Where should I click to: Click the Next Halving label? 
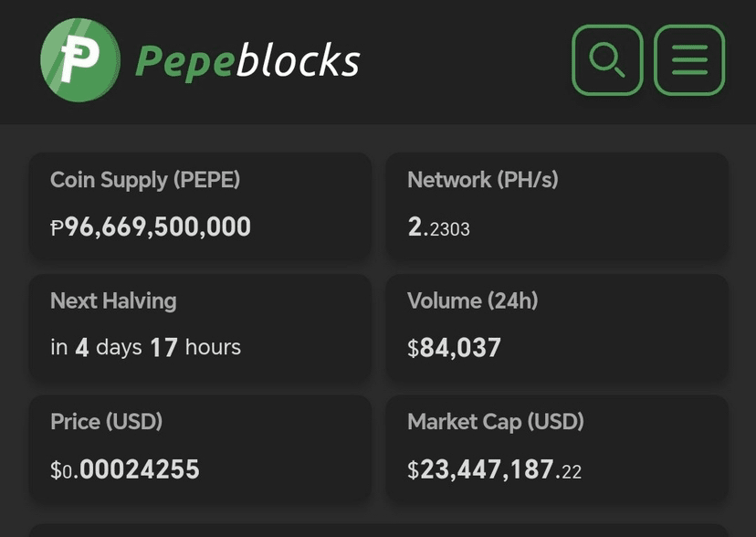113,300
